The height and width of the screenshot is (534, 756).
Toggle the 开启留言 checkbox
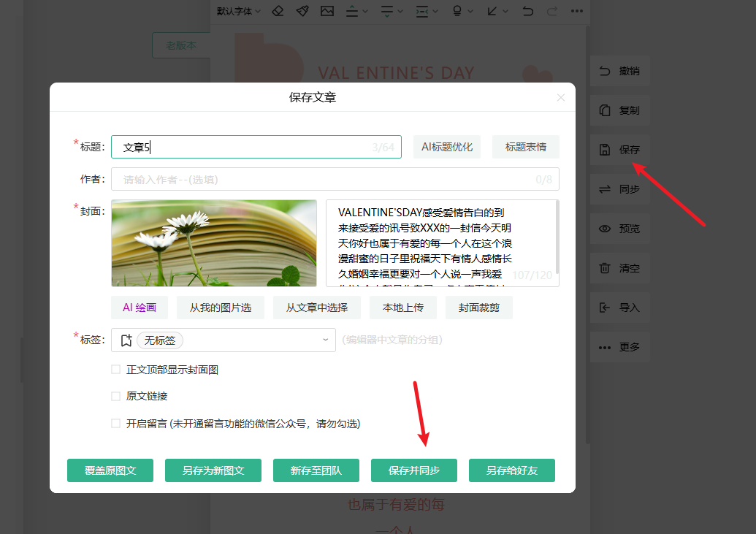[x=115, y=424]
